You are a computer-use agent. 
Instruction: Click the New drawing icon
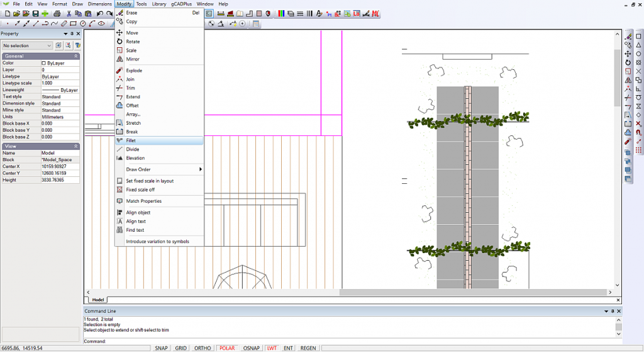[8, 14]
